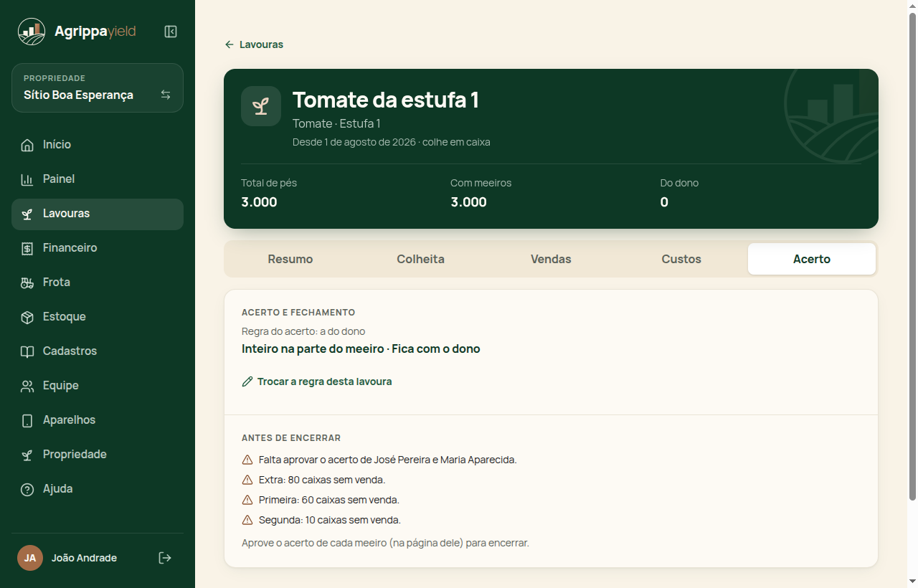Click the logout icon beside João Andrade
This screenshot has width=918, height=588.
coord(165,558)
